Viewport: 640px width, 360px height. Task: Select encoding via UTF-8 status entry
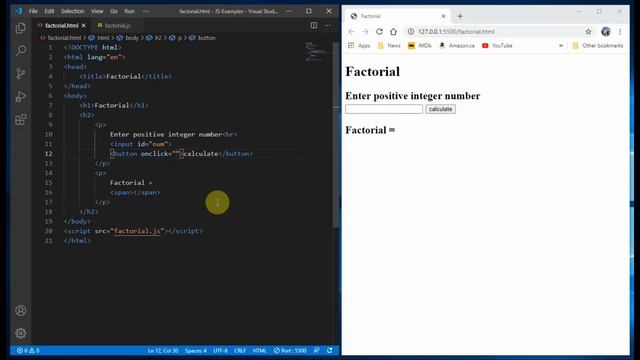pyautogui.click(x=220, y=350)
